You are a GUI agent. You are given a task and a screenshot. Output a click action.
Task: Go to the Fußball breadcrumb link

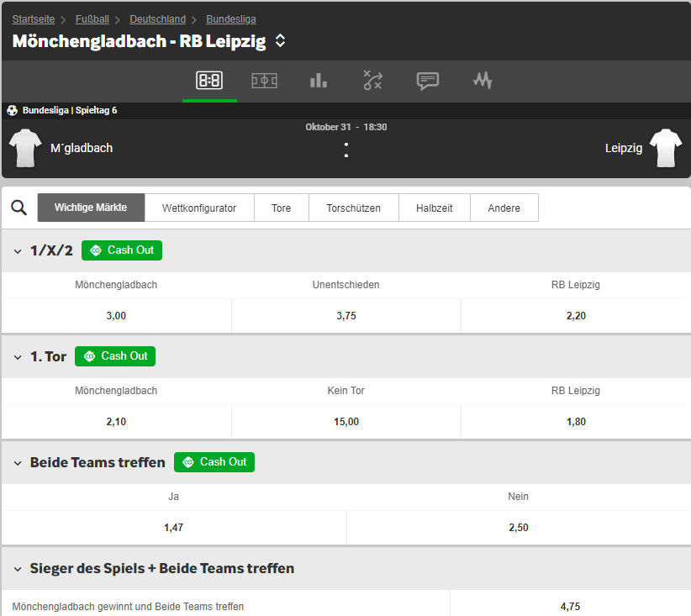(92, 19)
